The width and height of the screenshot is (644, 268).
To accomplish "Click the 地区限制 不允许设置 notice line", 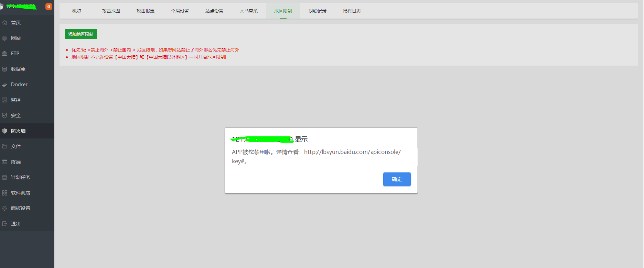I will click(x=149, y=57).
